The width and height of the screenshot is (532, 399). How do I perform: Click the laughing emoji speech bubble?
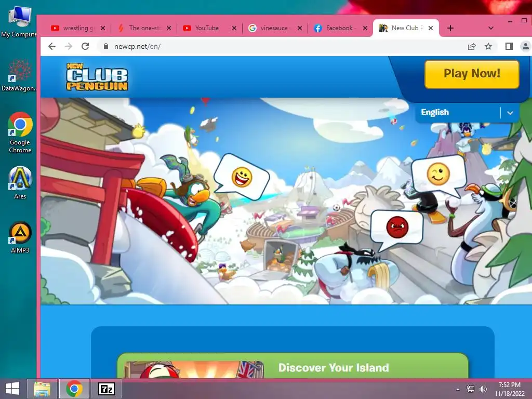pos(242,177)
